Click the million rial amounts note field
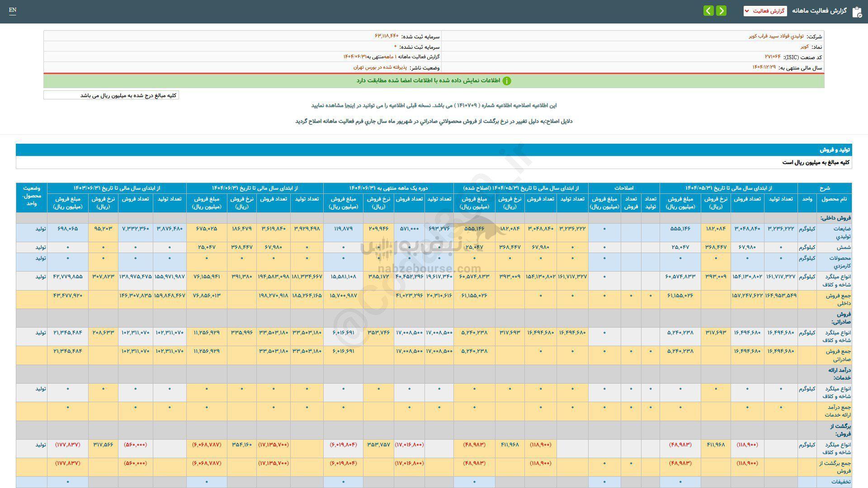 pos(111,95)
